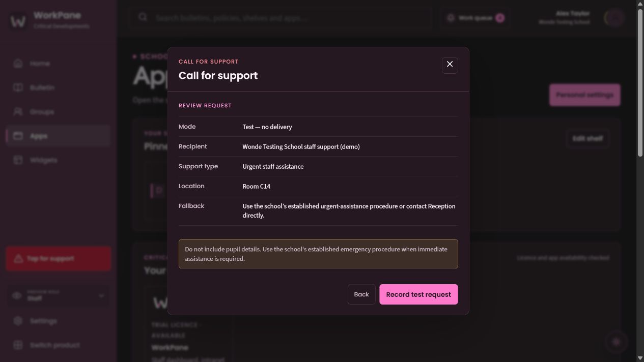Click the 'Test — no delivery' mode value

tap(267, 127)
